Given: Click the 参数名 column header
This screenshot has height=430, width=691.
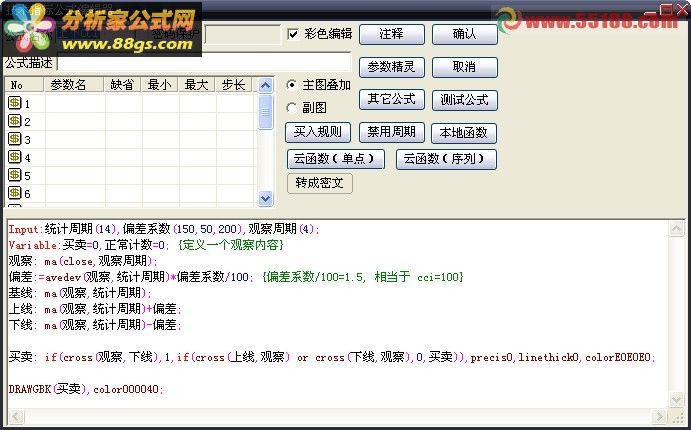Looking at the screenshot, I should (x=73, y=85).
